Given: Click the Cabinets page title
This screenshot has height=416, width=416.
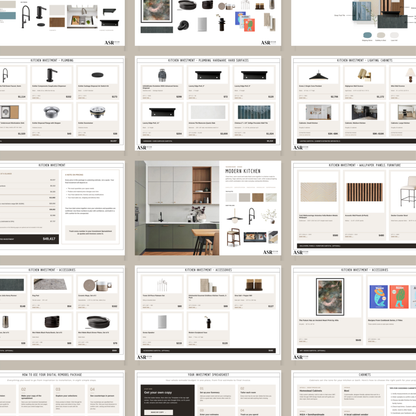Looking at the screenshot, I should pyautogui.click(x=364, y=375).
